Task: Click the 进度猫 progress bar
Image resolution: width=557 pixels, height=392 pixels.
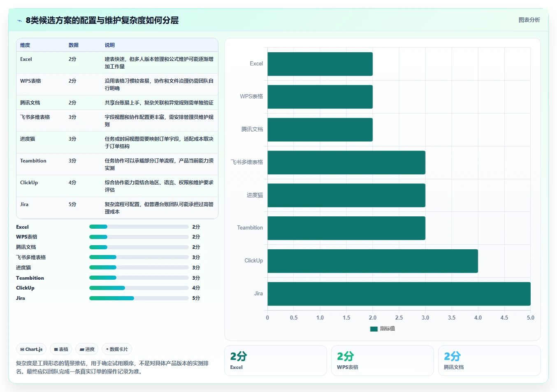Action: [139, 267]
